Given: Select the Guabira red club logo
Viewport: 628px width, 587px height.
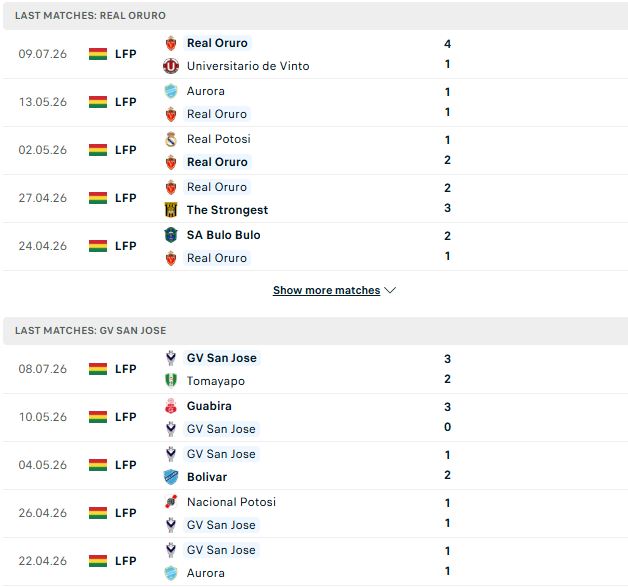Looking at the screenshot, I should pos(171,406).
